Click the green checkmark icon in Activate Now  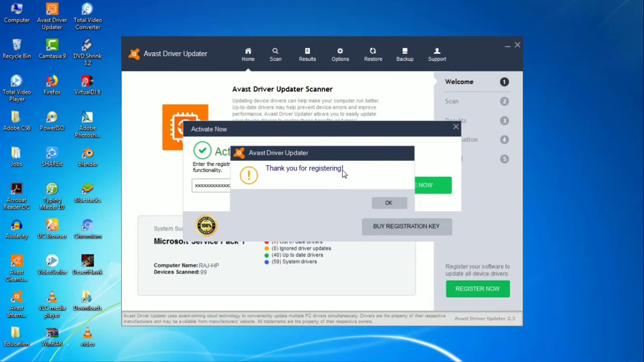point(202,150)
